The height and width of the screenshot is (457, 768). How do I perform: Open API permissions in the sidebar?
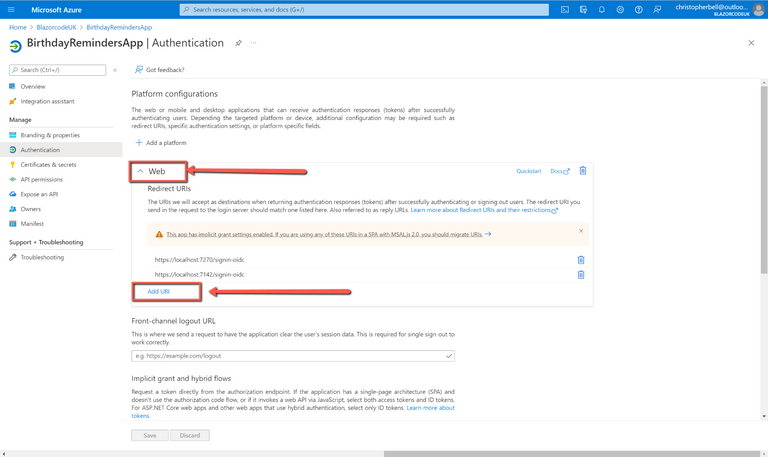42,179
